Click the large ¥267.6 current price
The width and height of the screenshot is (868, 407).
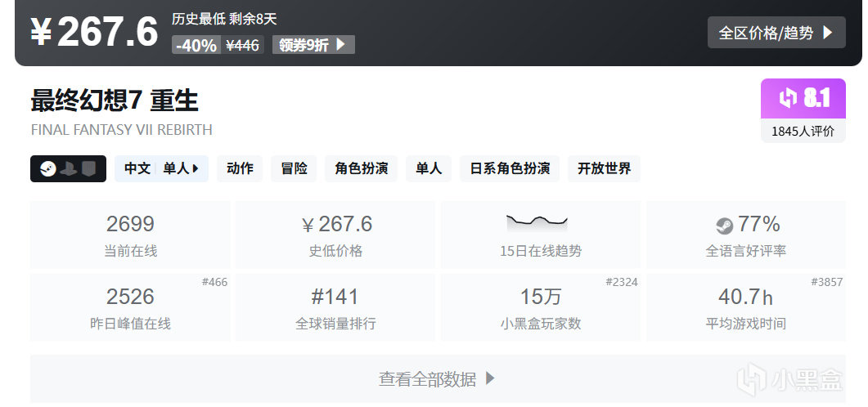[x=94, y=32]
